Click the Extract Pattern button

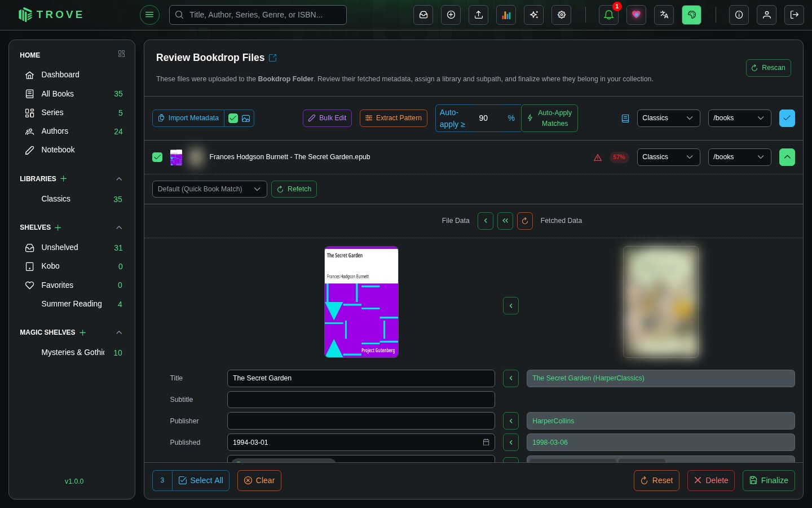[x=394, y=118]
